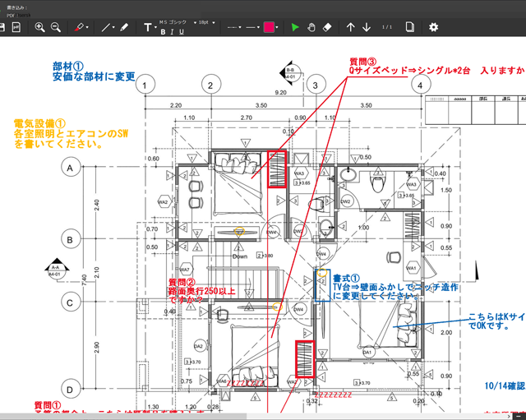The width and height of the screenshot is (526, 420).
Task: Open the 18pt font size dropdown
Action: click(205, 23)
